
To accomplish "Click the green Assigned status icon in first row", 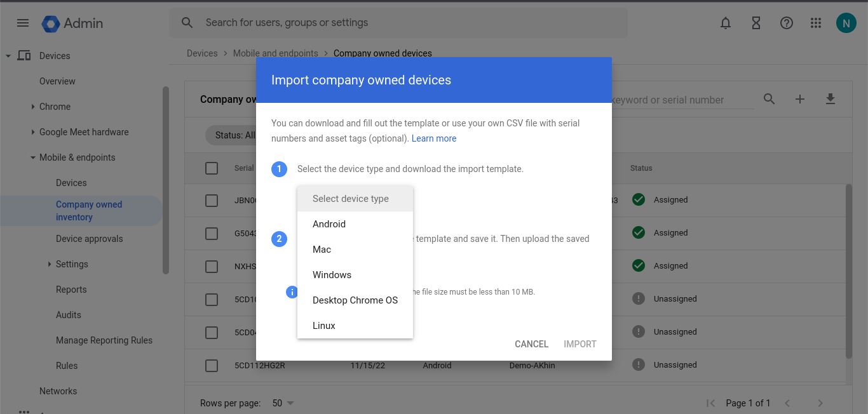I will [639, 199].
